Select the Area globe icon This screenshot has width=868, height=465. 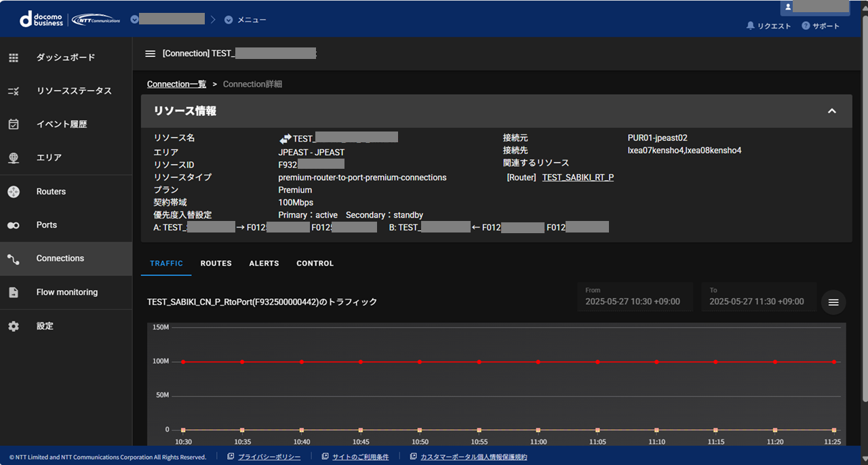pos(14,158)
